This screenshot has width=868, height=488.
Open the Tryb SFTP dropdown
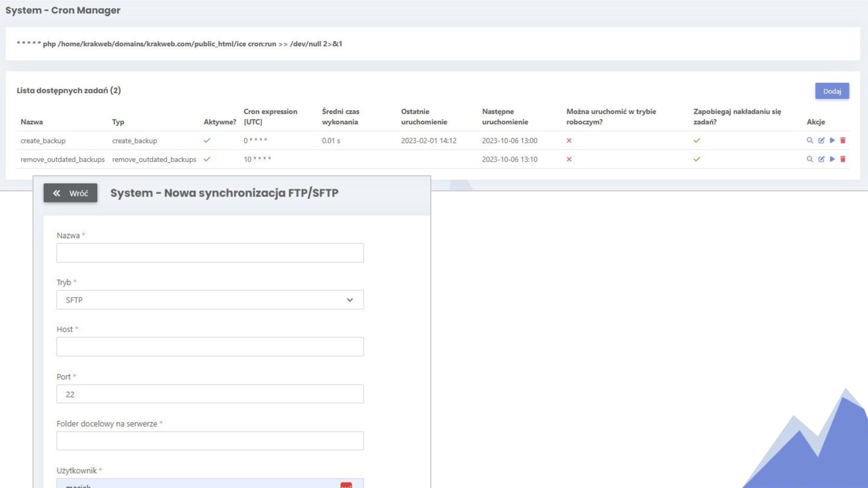pos(210,300)
